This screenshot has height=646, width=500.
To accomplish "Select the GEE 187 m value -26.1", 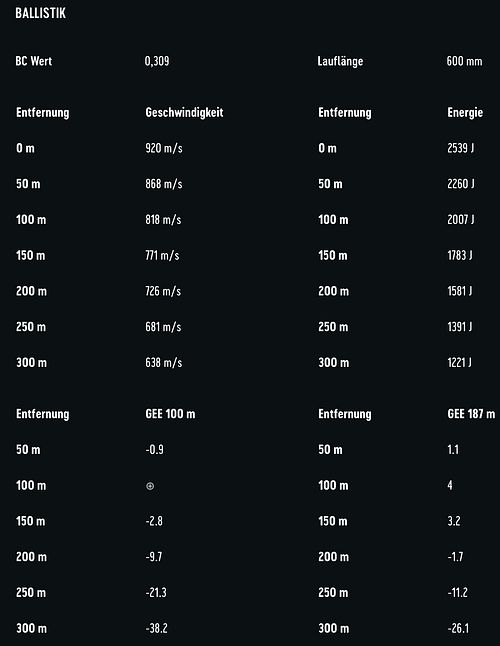I will pos(458,628).
